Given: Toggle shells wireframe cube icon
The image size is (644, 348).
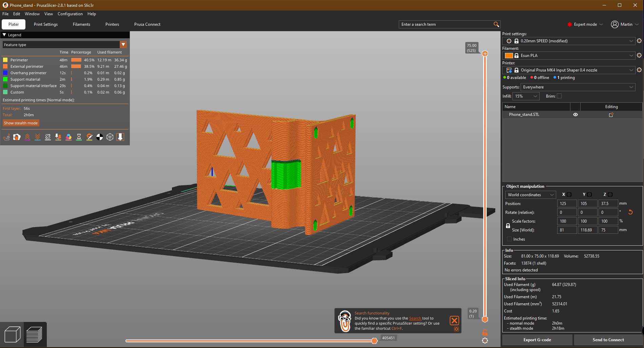Looking at the screenshot, I should (x=110, y=137).
